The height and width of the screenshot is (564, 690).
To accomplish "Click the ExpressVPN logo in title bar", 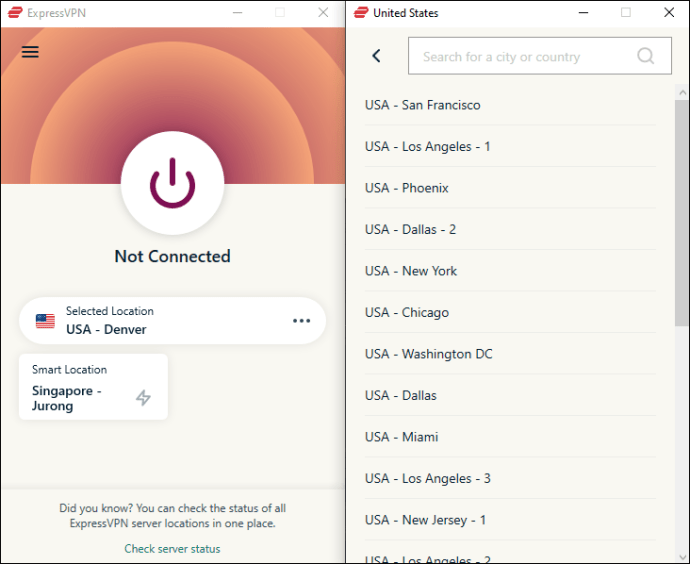I will (x=15, y=13).
